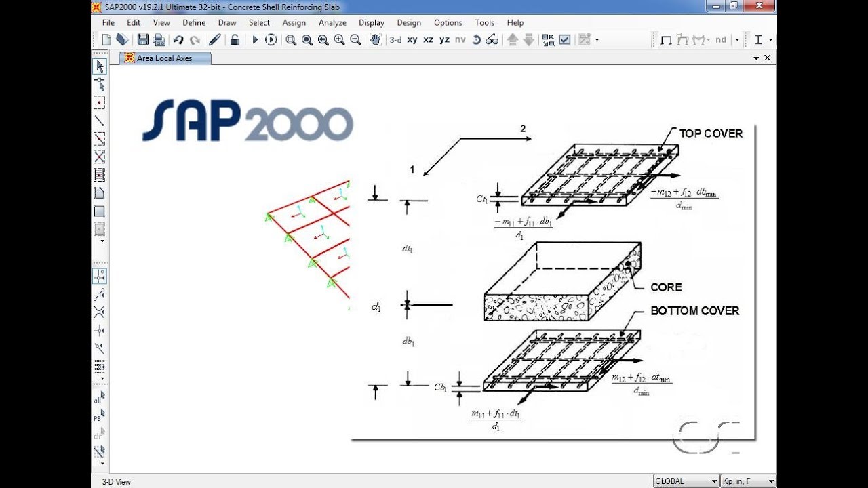Select Draw Frame/Cable line tool
Image resolution: width=868 pixels, height=488 pixels.
point(100,121)
